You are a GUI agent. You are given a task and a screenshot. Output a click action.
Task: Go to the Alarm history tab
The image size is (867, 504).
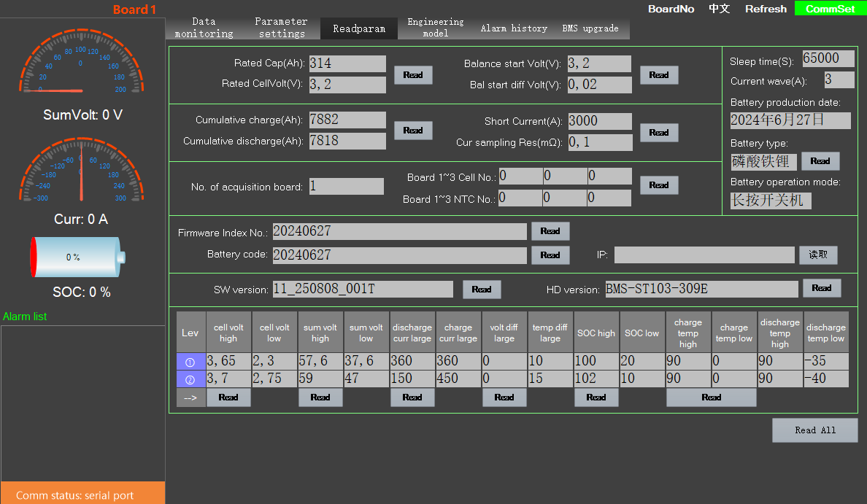(x=514, y=28)
